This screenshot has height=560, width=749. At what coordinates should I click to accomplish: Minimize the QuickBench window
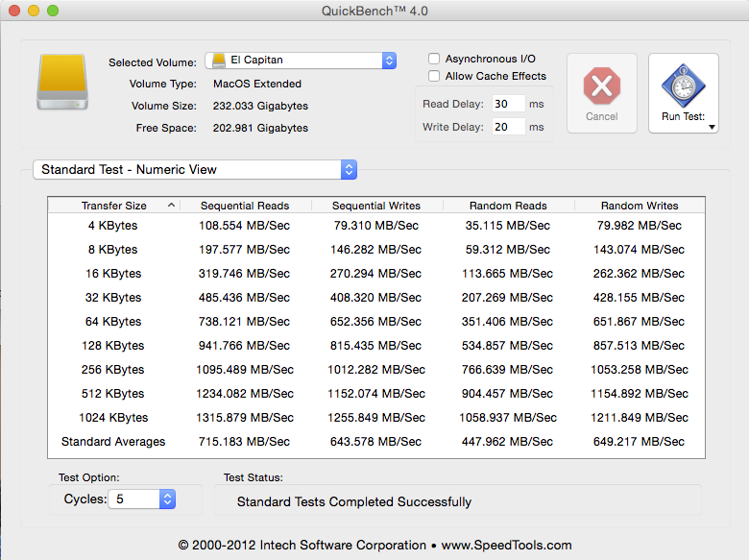coord(34,11)
